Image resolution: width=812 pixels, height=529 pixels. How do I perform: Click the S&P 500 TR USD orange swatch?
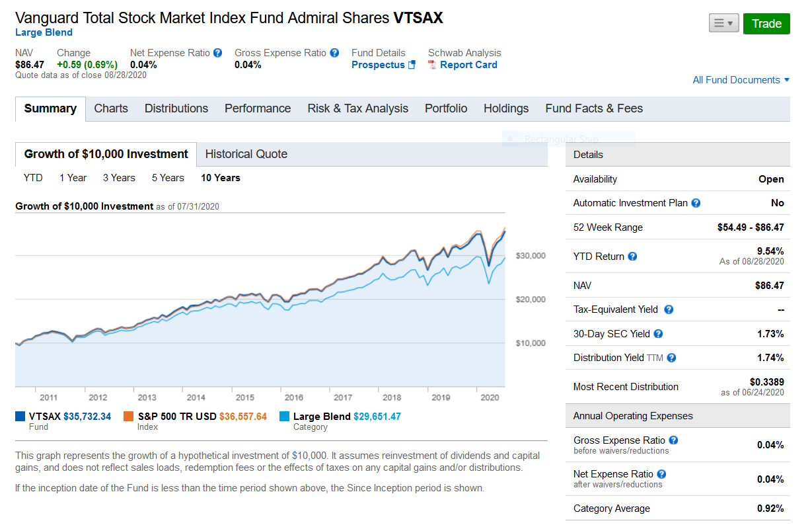click(128, 417)
